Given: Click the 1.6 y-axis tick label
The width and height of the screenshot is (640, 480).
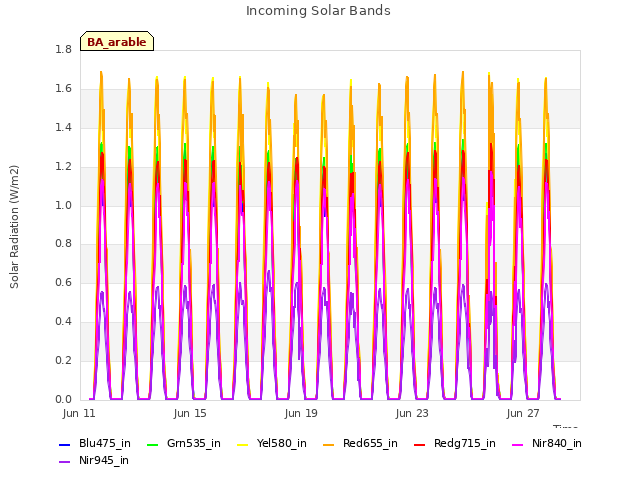Looking at the screenshot, I should [x=63, y=88].
